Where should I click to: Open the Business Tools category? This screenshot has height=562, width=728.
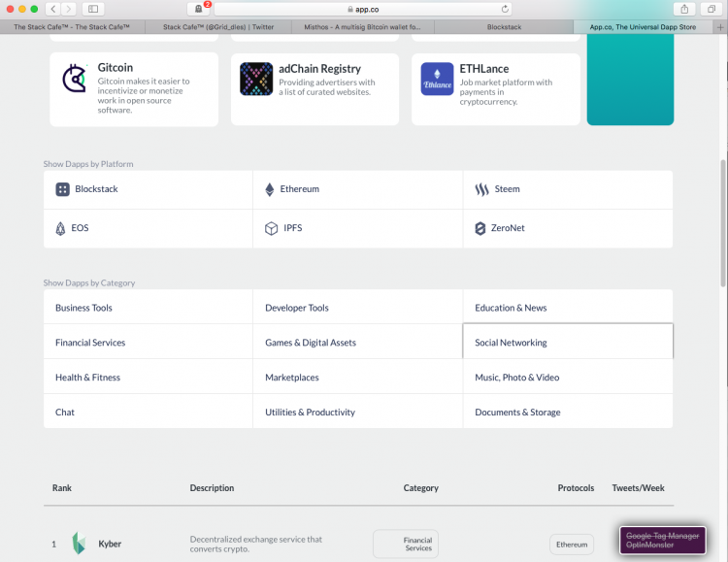(149, 307)
